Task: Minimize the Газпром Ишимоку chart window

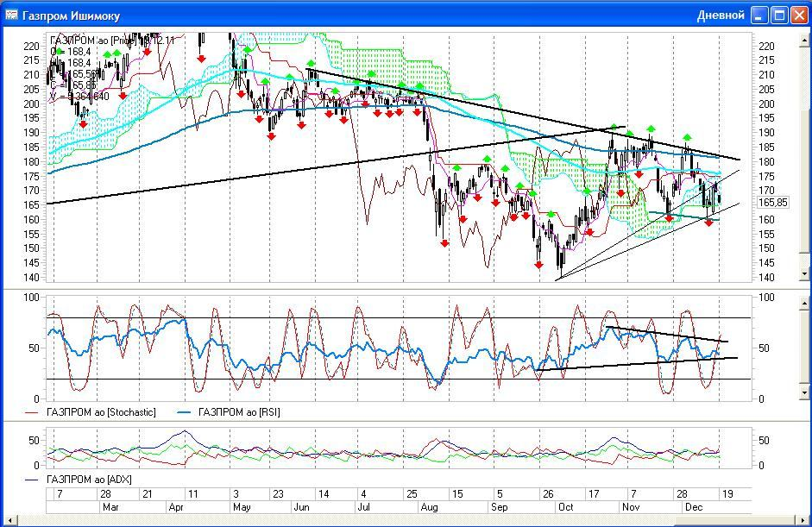Action: pyautogui.click(x=759, y=15)
